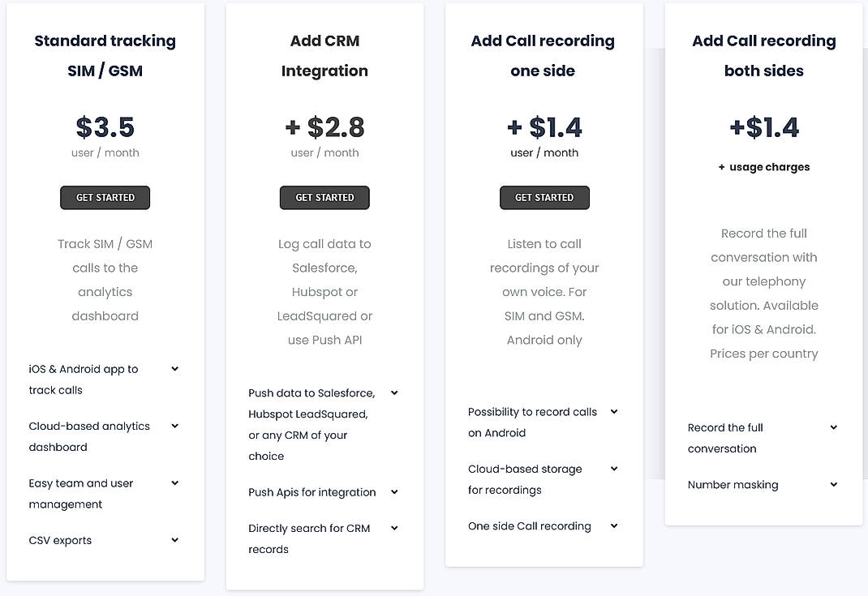Viewport: 868px width, 596px height.
Task: Click the + usage charges label
Action: (x=763, y=166)
